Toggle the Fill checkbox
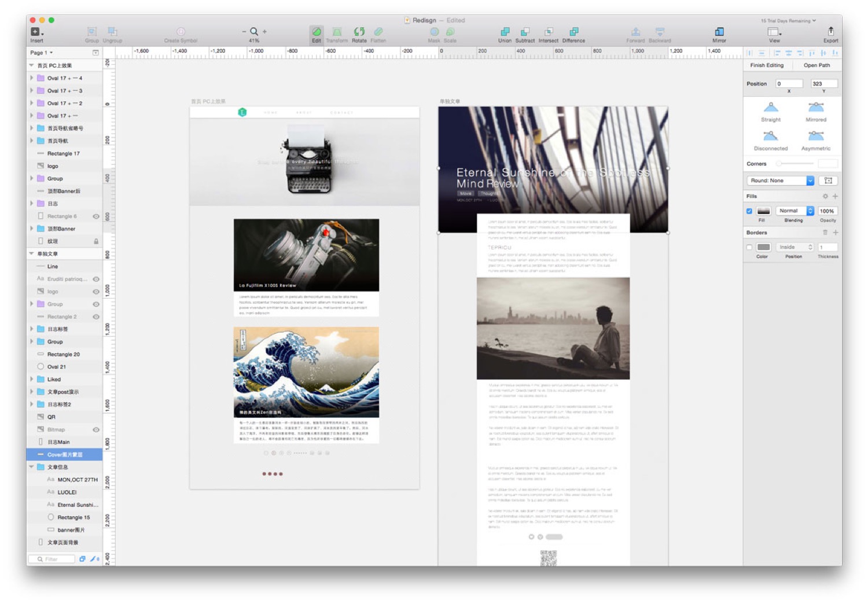 pyautogui.click(x=749, y=211)
